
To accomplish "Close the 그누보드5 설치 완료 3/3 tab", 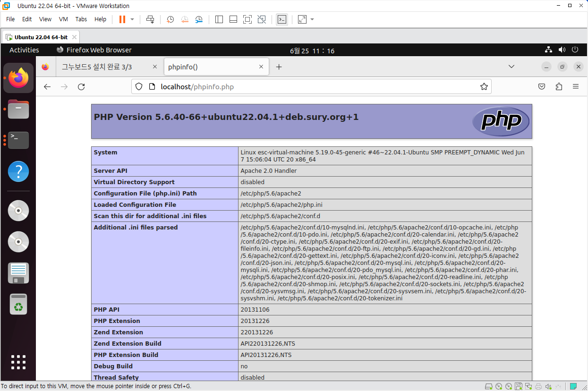I will tap(154, 67).
